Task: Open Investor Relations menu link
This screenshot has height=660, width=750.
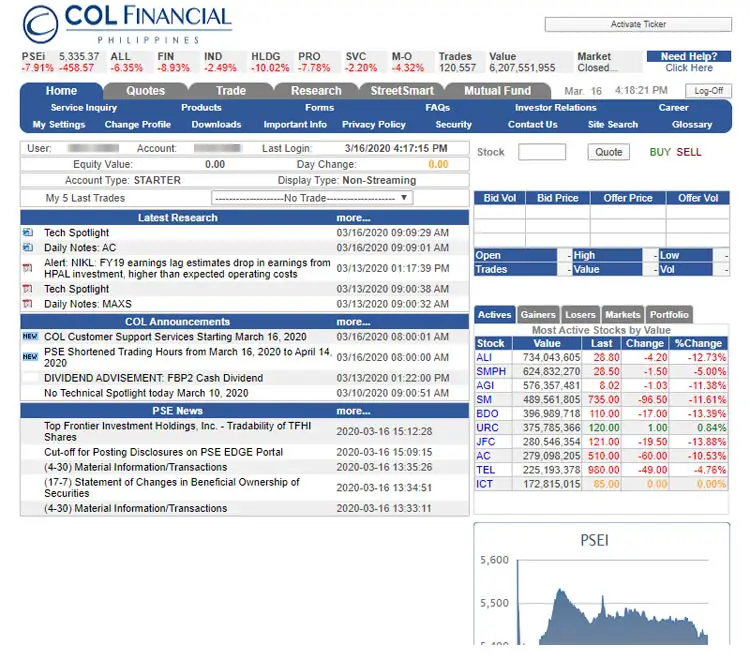Action: pyautogui.click(x=555, y=108)
